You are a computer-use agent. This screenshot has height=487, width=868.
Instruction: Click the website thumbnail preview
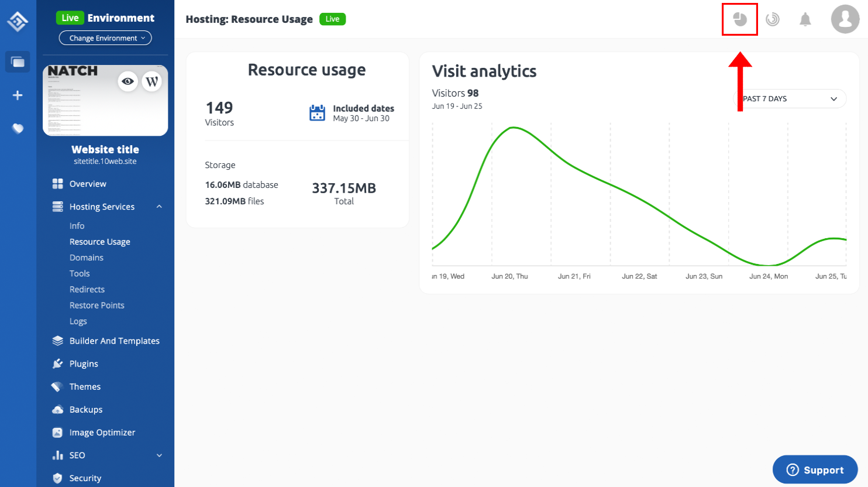[x=105, y=100]
